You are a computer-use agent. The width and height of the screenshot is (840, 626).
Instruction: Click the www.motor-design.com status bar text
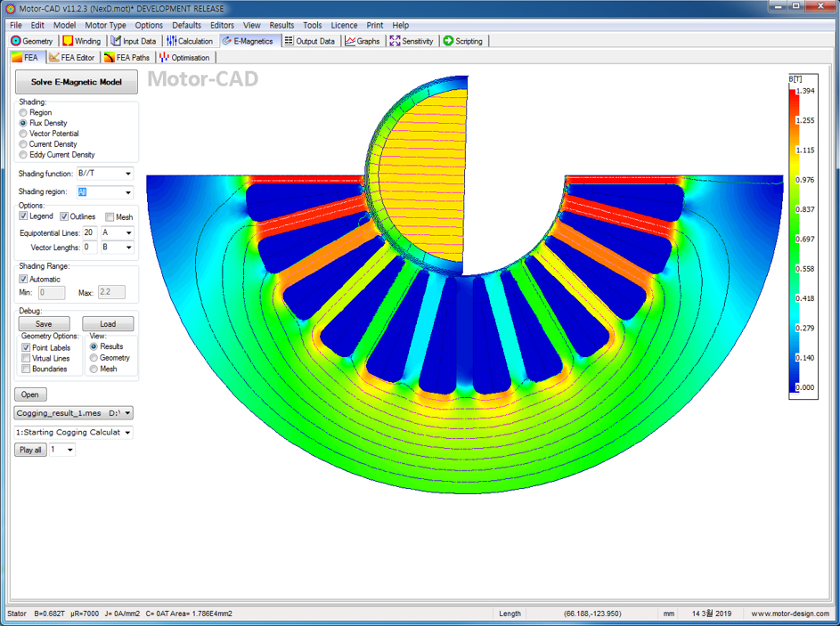(790, 614)
